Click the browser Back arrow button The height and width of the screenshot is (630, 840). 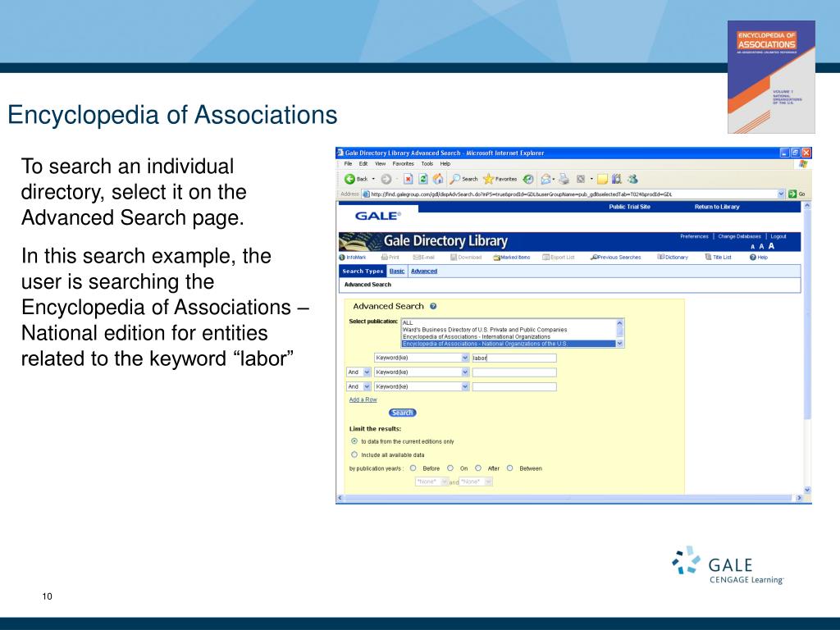tap(349, 179)
